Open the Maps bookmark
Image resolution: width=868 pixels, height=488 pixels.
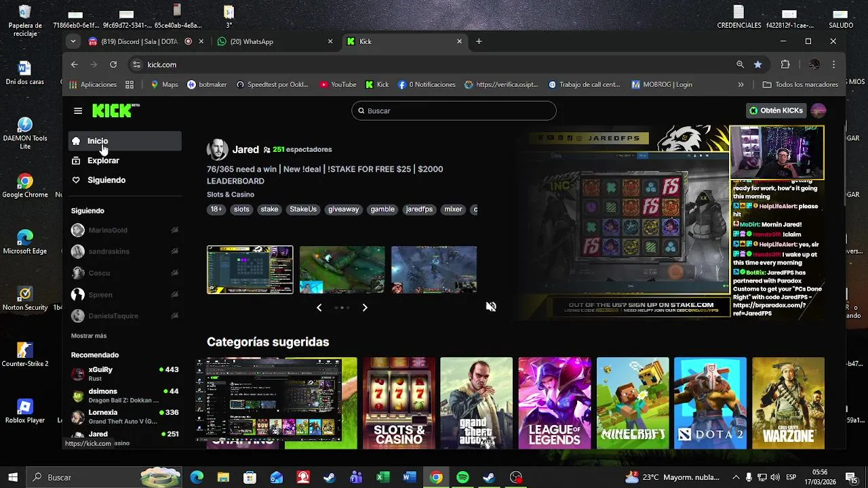164,85
